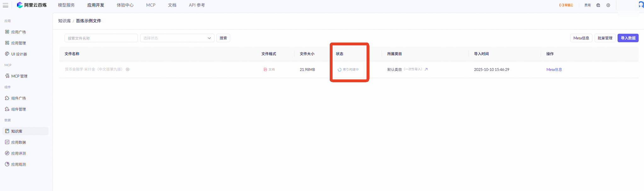Viewport: 644px width, 191px height.
Task: Click the 阿里云百炼 logo
Action: click(32, 5)
